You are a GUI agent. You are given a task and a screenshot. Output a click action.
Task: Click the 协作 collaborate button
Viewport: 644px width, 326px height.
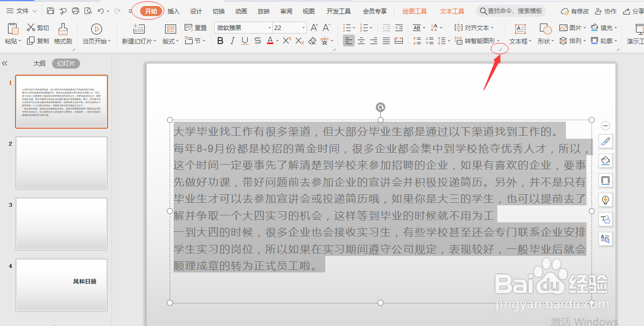coord(606,11)
